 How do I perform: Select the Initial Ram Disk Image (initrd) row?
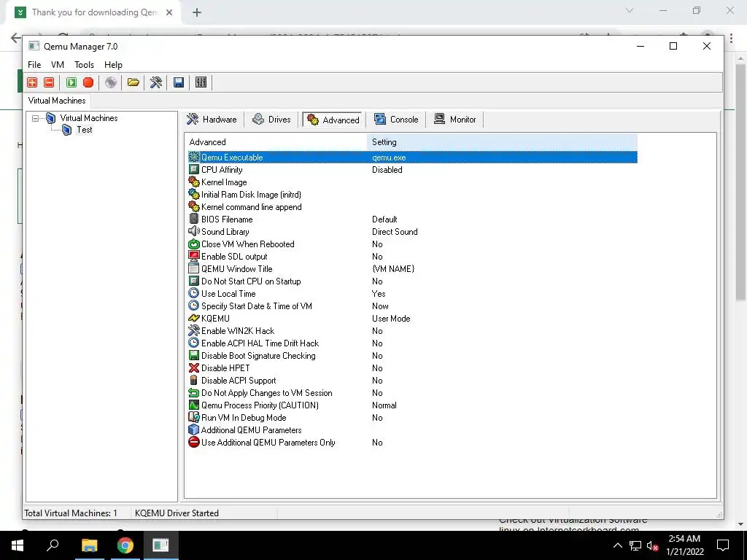click(x=413, y=194)
